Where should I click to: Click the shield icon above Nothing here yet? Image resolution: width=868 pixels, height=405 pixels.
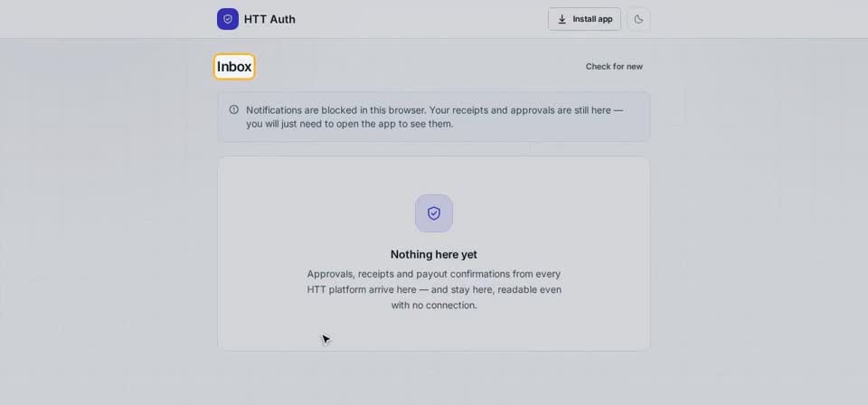[x=434, y=213]
